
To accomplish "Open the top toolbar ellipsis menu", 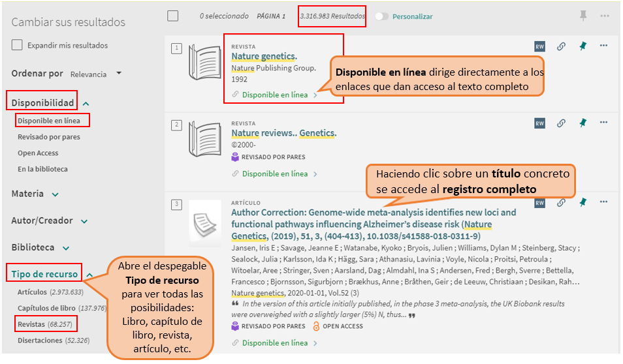I will [x=604, y=16].
